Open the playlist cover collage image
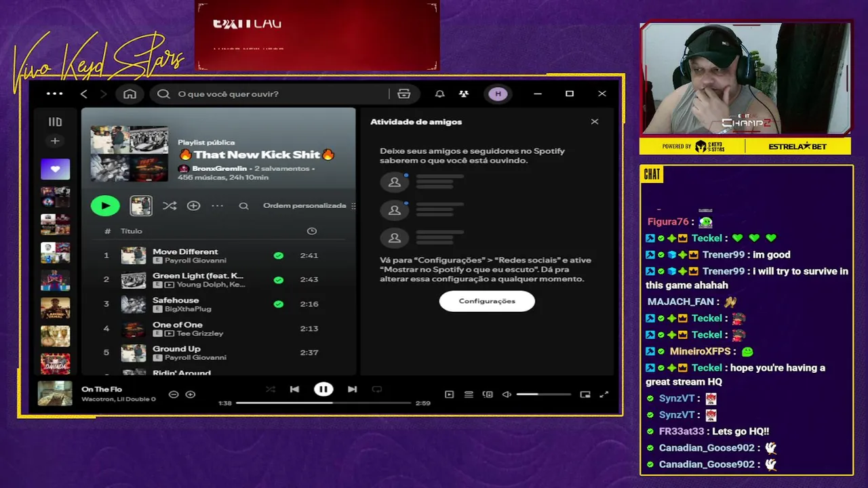Image resolution: width=868 pixels, height=488 pixels. (x=129, y=154)
